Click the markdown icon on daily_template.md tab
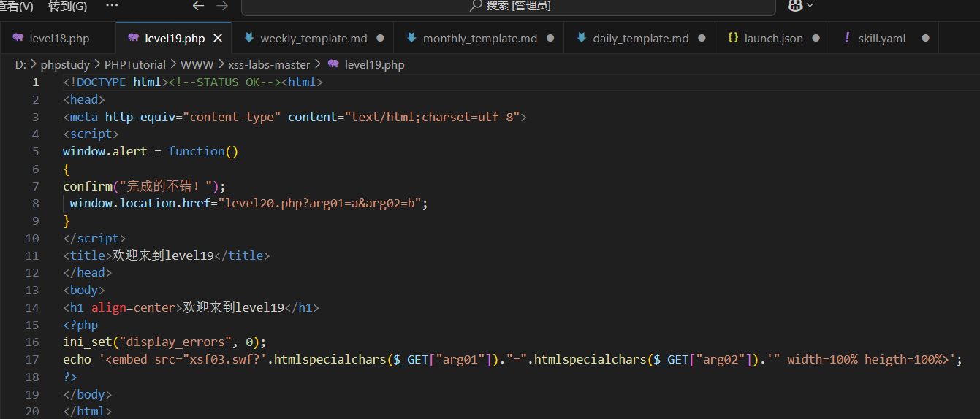 (581, 38)
